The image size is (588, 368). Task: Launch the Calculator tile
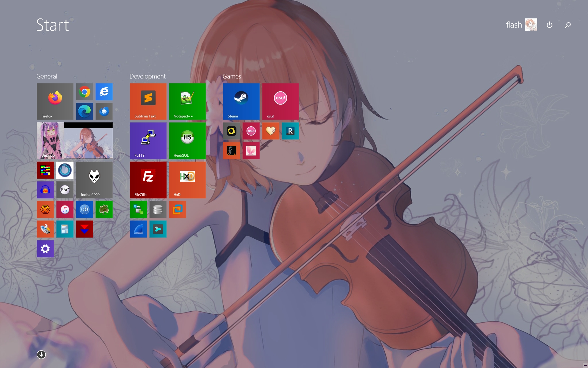pyautogui.click(x=65, y=229)
